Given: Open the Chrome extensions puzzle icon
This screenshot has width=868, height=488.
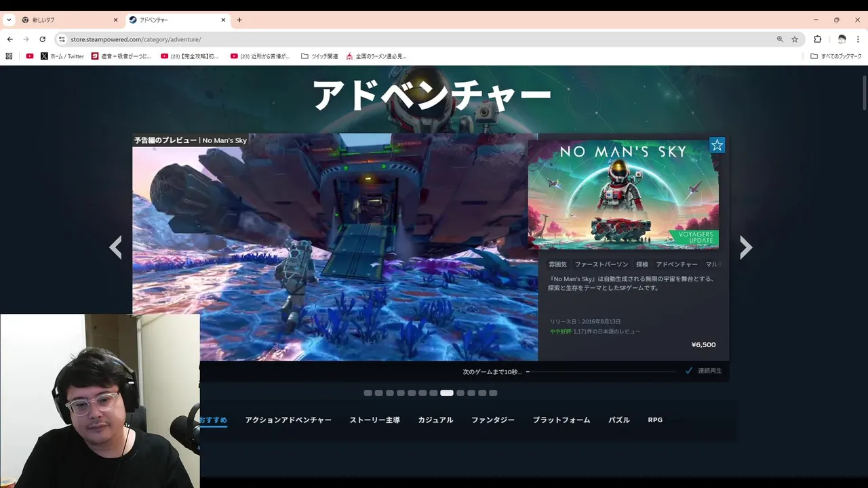Looking at the screenshot, I should point(817,39).
